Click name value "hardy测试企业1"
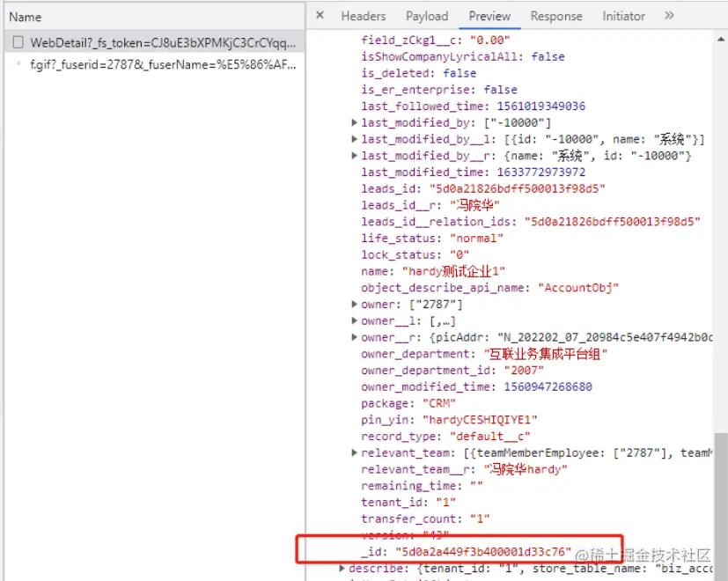The height and width of the screenshot is (581, 728). click(453, 271)
